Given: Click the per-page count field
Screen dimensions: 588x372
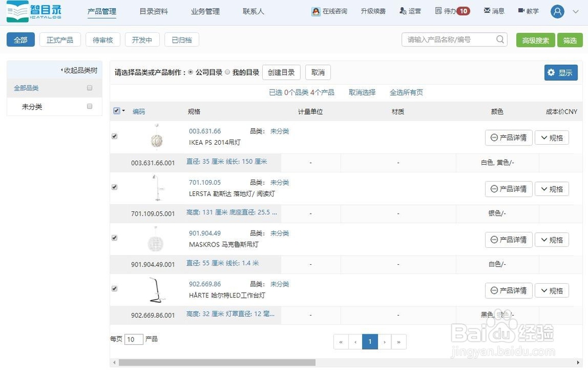Looking at the screenshot, I should click(133, 340).
